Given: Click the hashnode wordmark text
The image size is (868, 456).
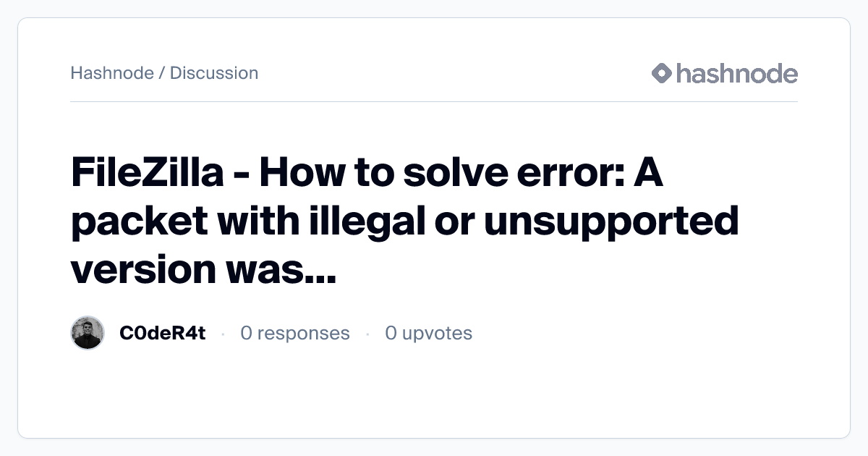Looking at the screenshot, I should [x=736, y=73].
